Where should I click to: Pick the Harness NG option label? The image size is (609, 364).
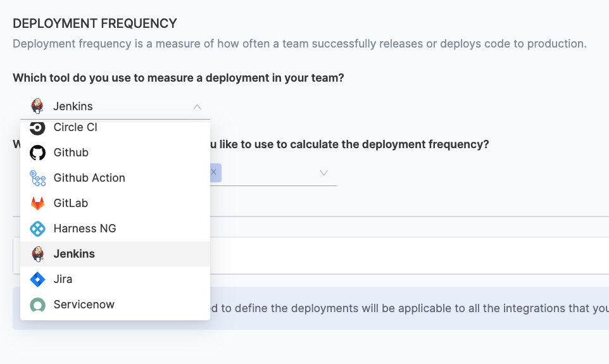coord(85,229)
